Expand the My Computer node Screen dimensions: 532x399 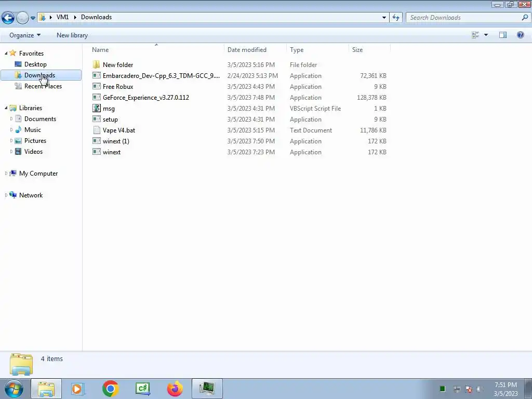point(6,174)
